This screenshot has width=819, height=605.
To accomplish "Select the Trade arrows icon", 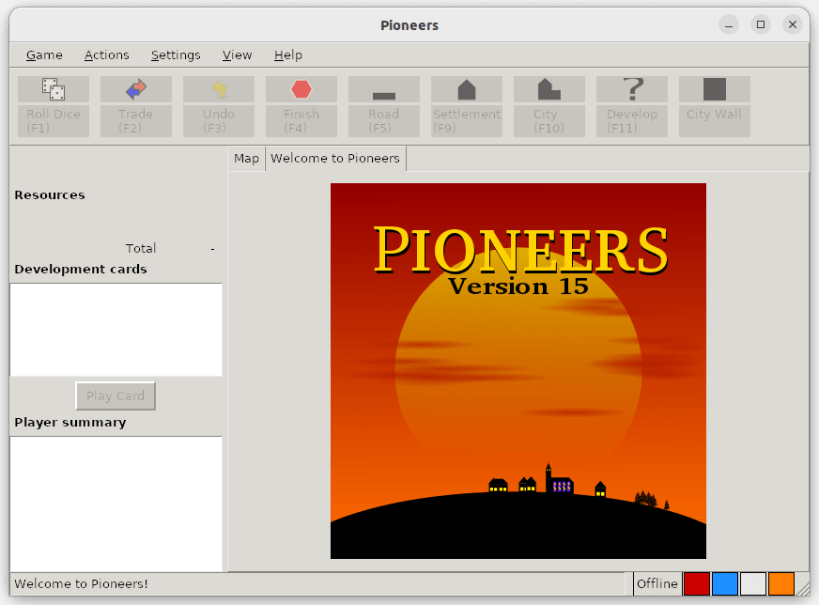I will click(x=136, y=89).
